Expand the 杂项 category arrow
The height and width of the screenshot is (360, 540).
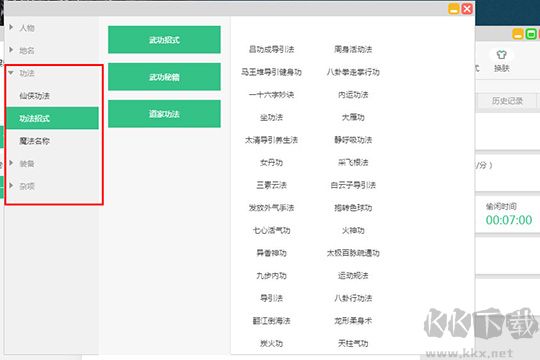pyautogui.click(x=11, y=186)
